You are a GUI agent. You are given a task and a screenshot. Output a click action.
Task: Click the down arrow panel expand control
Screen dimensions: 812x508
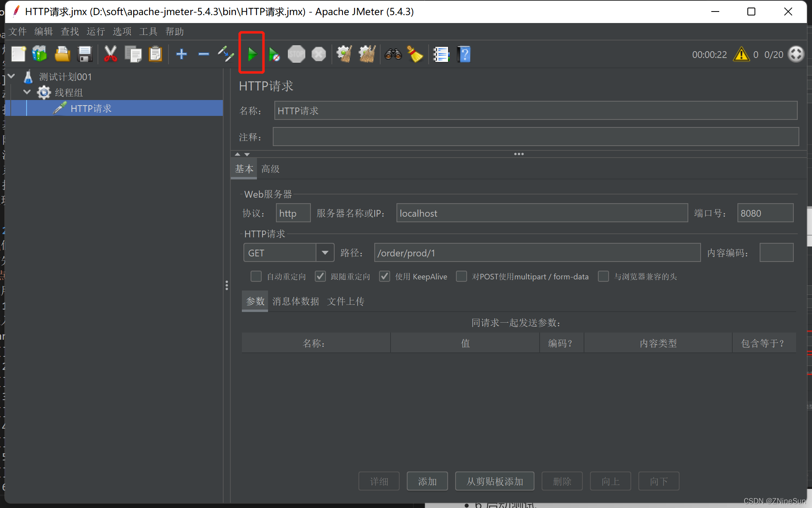point(247,154)
